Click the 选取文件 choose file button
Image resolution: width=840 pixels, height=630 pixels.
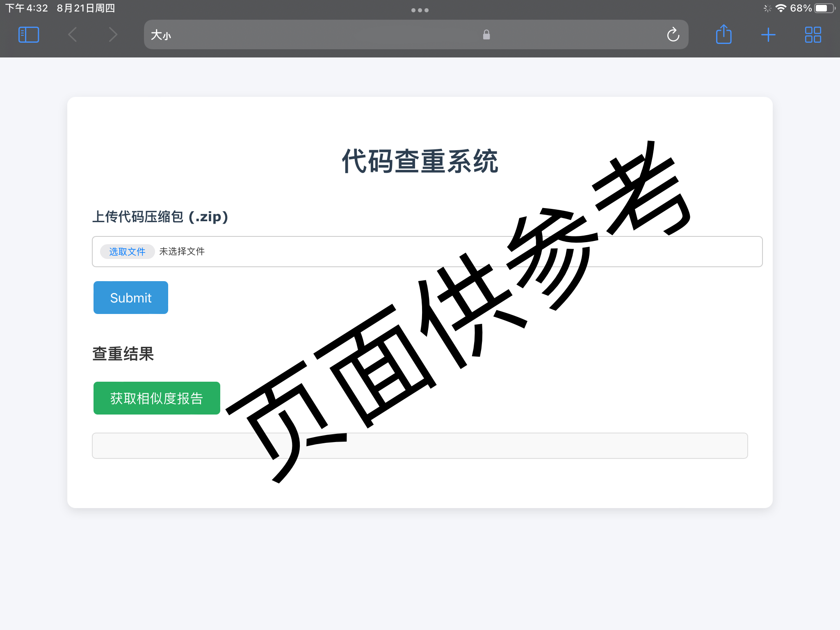pyautogui.click(x=127, y=252)
